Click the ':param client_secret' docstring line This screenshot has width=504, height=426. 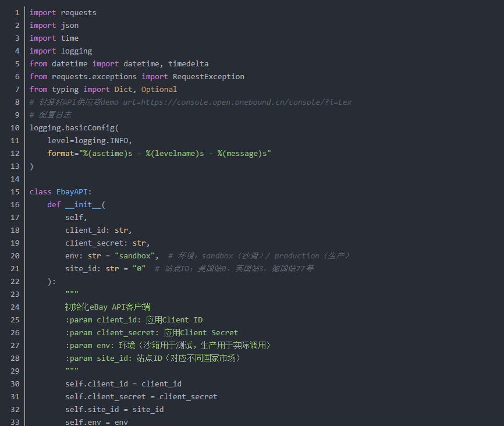tap(151, 333)
